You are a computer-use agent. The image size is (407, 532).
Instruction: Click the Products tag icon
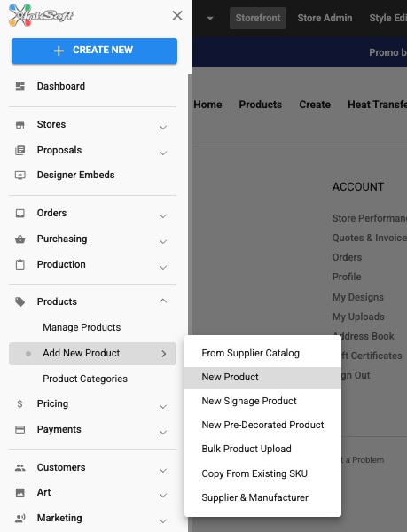[x=20, y=301]
